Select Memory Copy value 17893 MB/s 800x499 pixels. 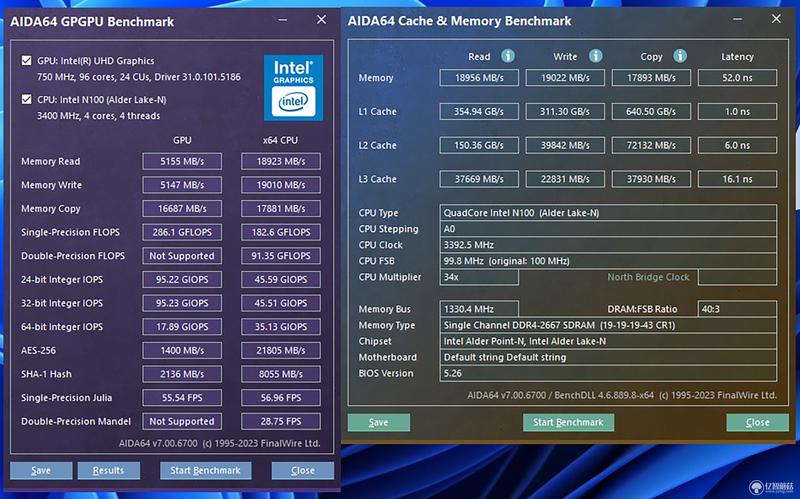[652, 78]
